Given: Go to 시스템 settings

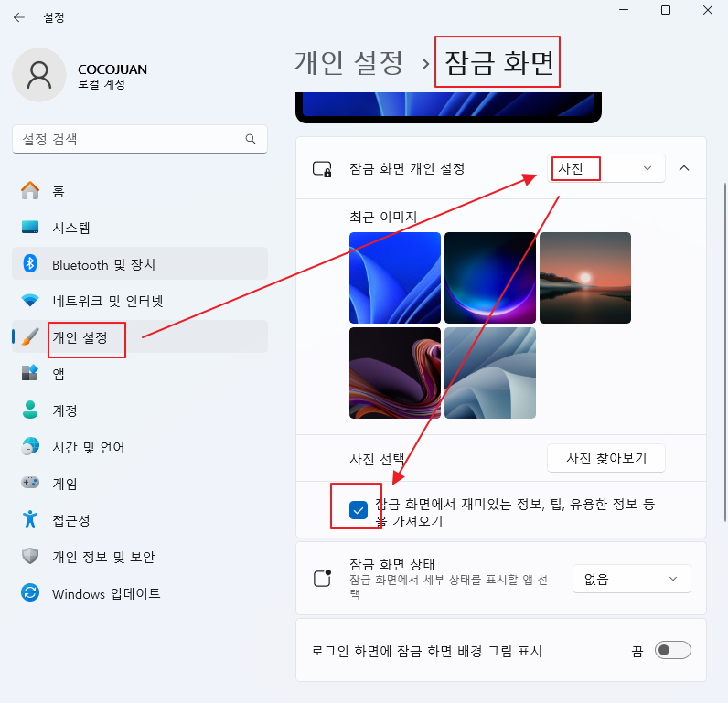Looking at the screenshot, I should click(x=140, y=228).
